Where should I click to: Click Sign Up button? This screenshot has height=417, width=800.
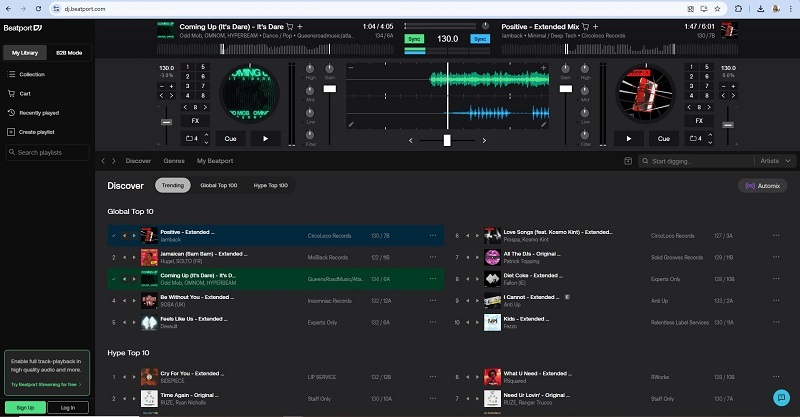[x=25, y=407]
